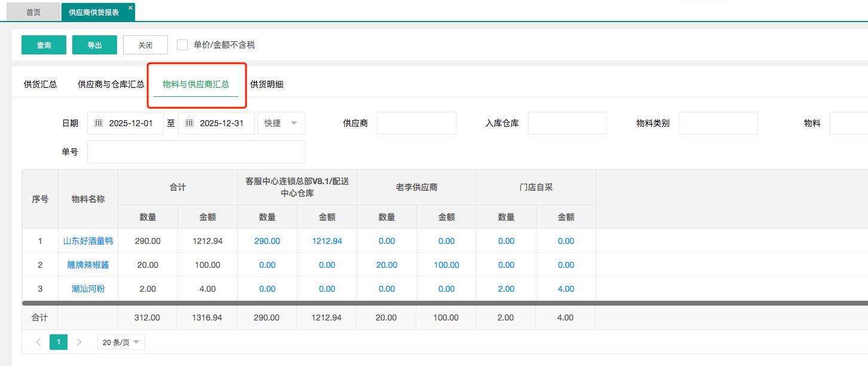
Task: Expand the 快捷 date shortcut dropdown
Action: click(x=281, y=123)
